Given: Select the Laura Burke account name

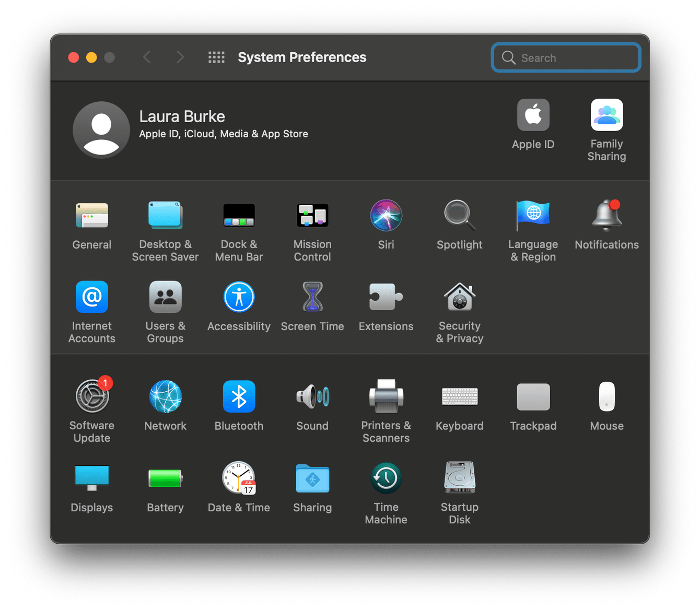Looking at the screenshot, I should click(x=182, y=116).
